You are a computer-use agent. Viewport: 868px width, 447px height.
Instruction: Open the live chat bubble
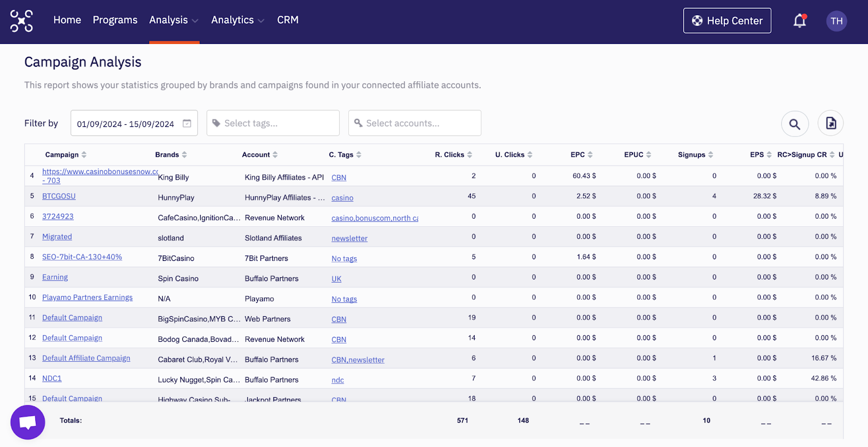(x=28, y=422)
